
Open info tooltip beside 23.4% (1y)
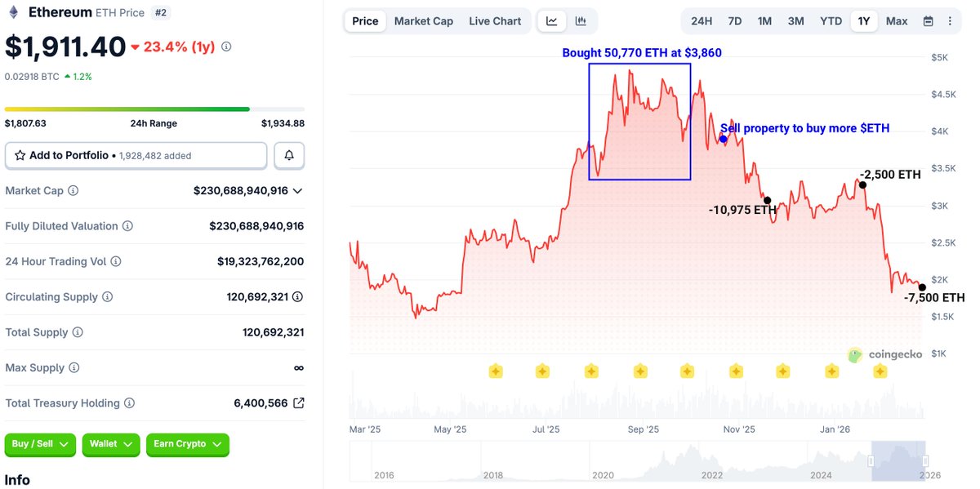[226, 47]
